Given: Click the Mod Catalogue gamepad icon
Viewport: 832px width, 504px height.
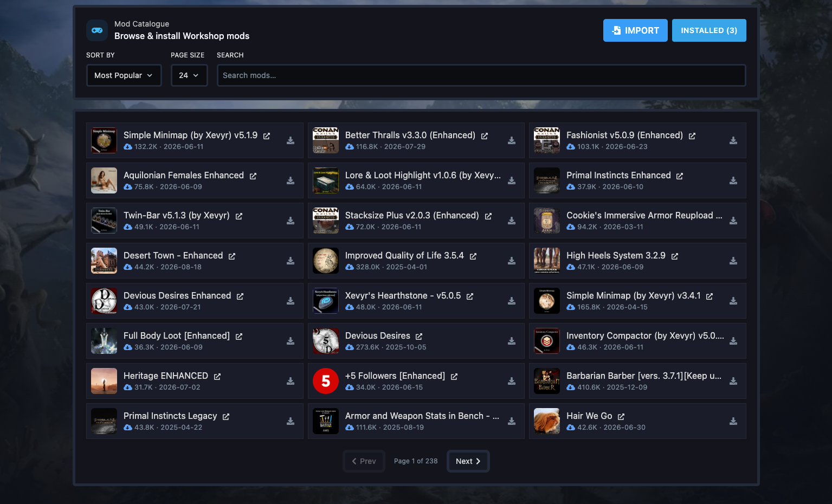Looking at the screenshot, I should (97, 30).
